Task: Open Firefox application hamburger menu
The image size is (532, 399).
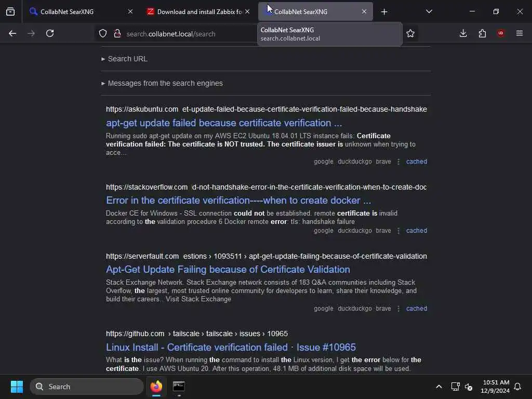Action: point(520,33)
